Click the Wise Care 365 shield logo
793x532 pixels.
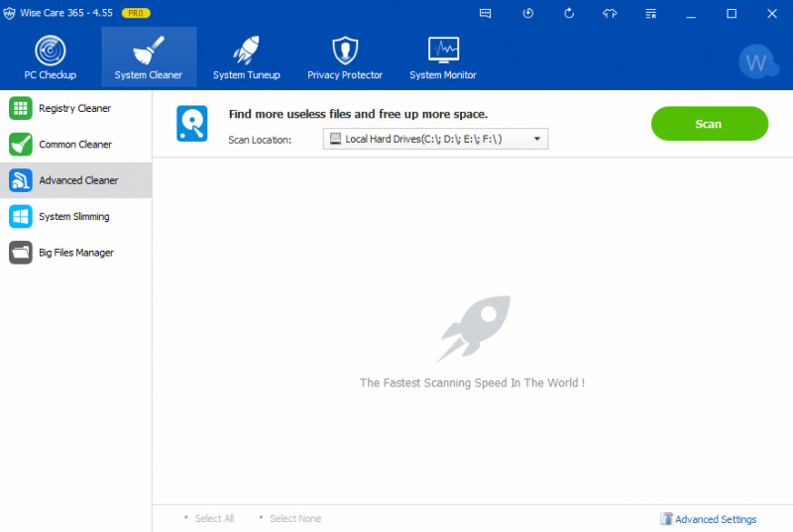[x=9, y=13]
